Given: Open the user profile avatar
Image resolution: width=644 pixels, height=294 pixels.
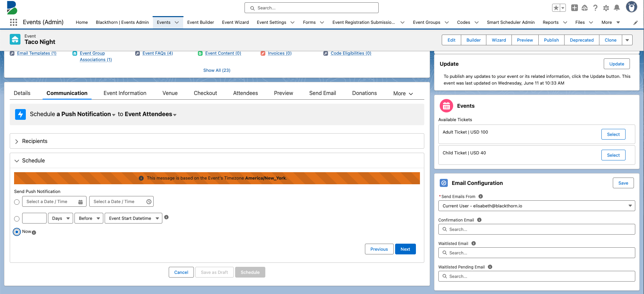Looking at the screenshot, I should (632, 7).
